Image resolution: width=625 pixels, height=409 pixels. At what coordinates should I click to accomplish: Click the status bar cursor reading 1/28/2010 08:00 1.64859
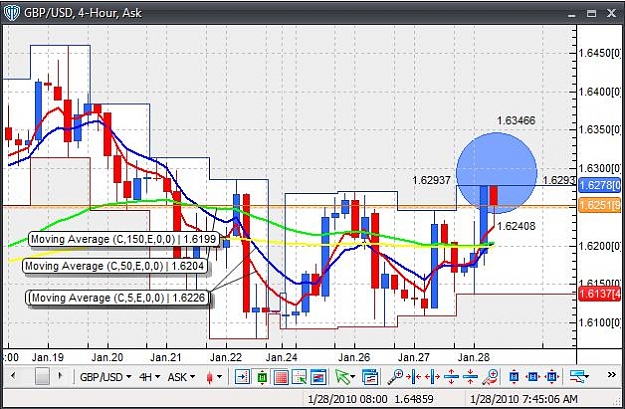[x=369, y=399]
